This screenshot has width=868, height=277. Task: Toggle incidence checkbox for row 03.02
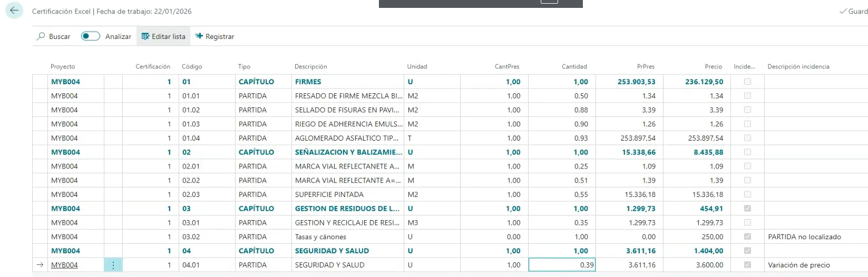point(747,236)
